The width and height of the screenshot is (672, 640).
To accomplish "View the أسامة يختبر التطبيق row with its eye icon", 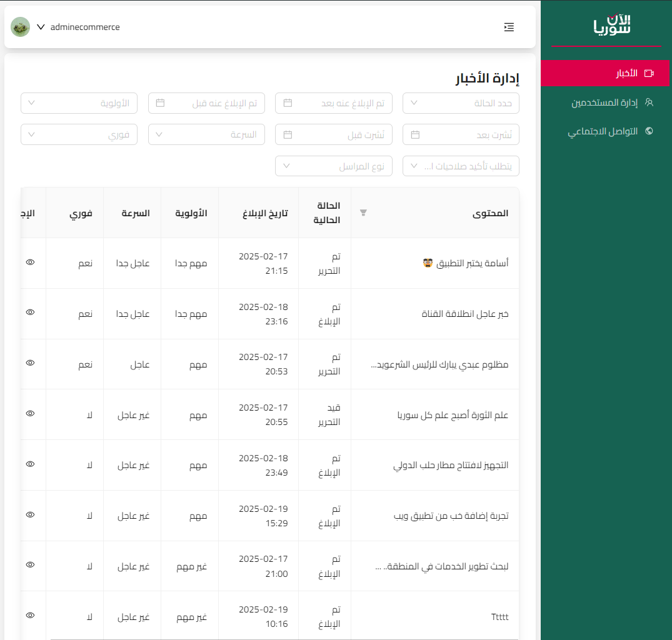I will coord(30,262).
